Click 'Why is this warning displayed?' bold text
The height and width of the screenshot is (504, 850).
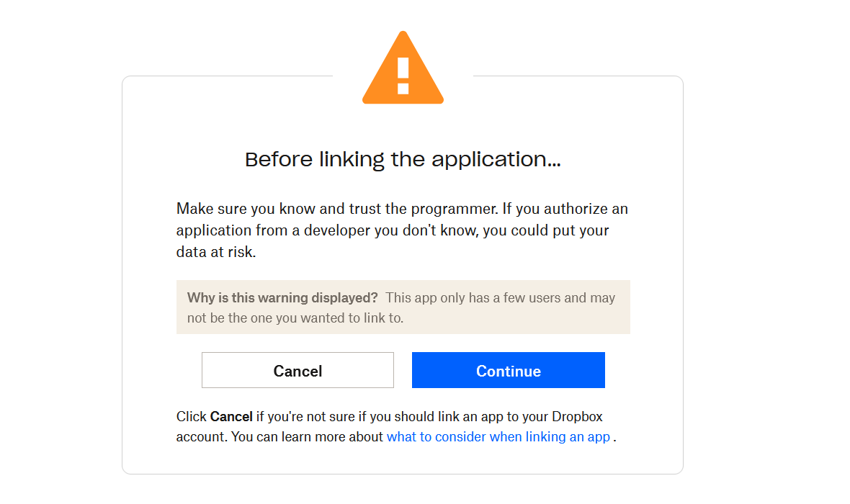coord(282,297)
